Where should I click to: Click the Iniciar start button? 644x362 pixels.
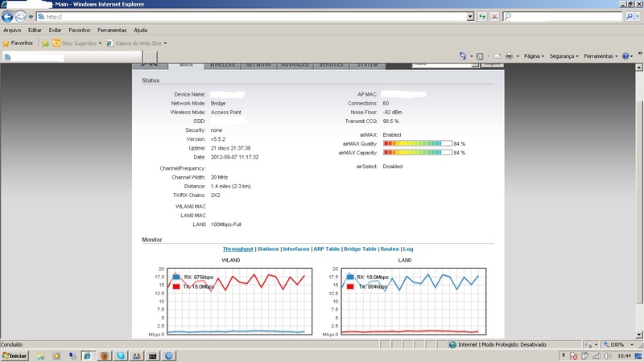[14, 356]
